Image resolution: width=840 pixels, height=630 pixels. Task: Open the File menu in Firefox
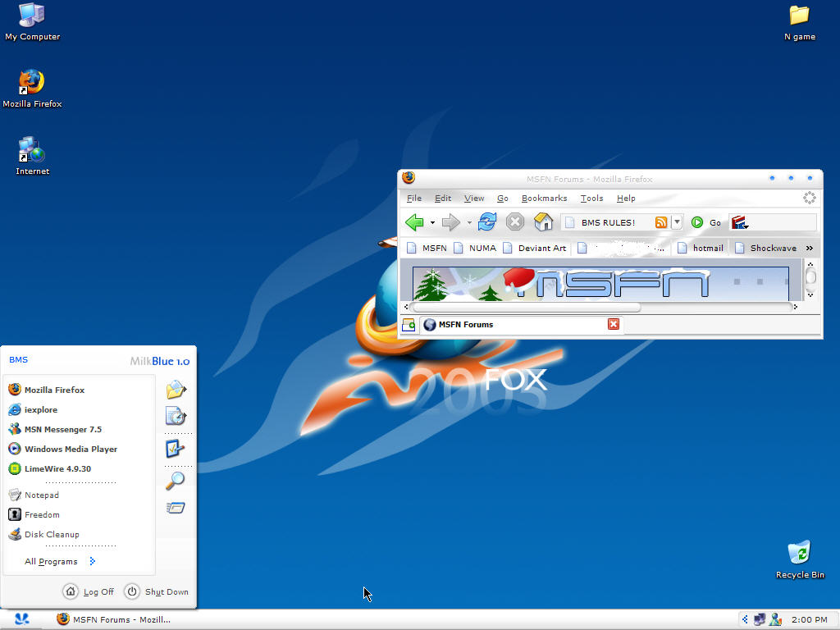pos(414,199)
